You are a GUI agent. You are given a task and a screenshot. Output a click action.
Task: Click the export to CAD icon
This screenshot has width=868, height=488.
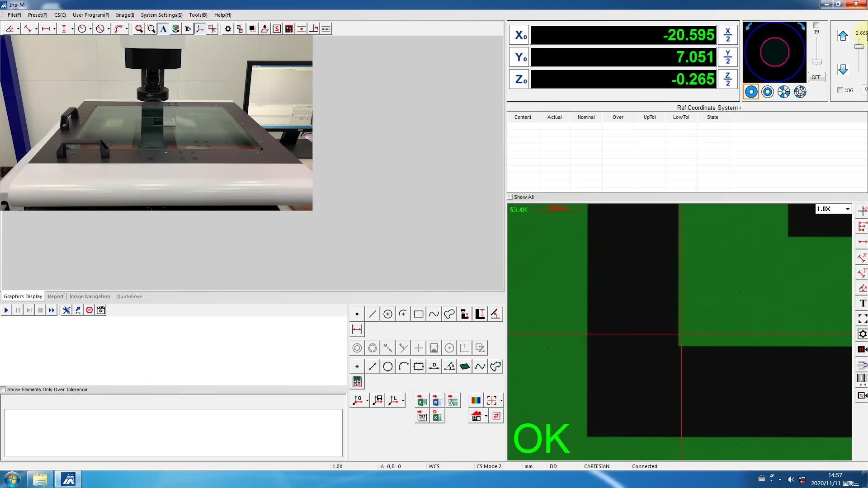click(x=452, y=400)
